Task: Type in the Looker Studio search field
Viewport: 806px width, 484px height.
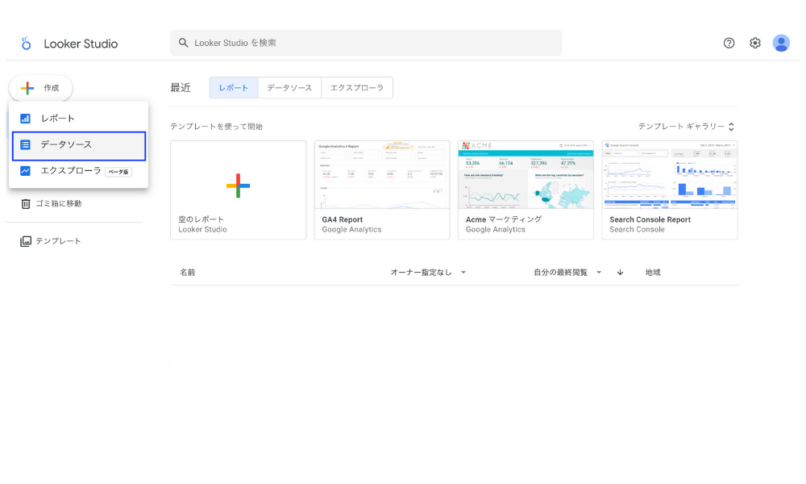Action: 370,43
